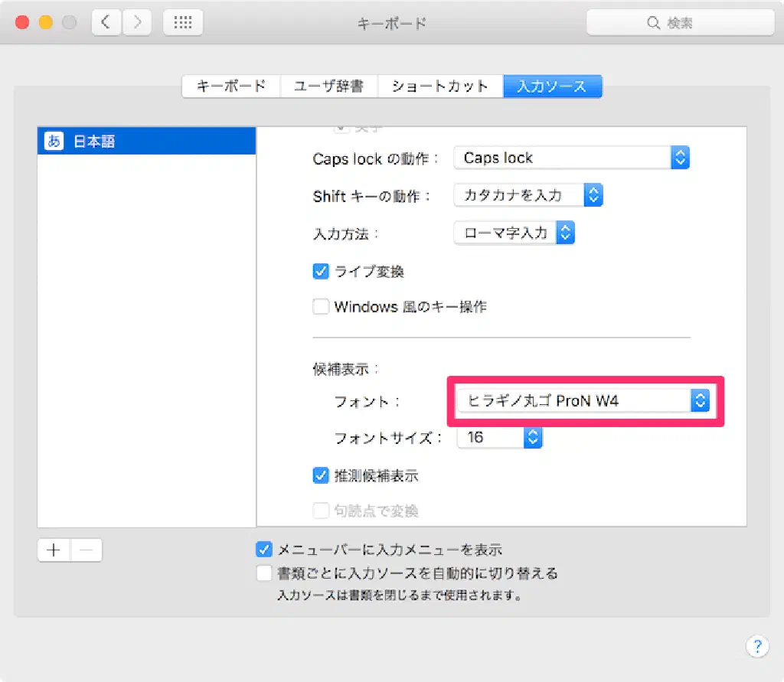This screenshot has height=682, width=784.
Task: Open the ユーザ辞書 tab
Action: pyautogui.click(x=329, y=86)
